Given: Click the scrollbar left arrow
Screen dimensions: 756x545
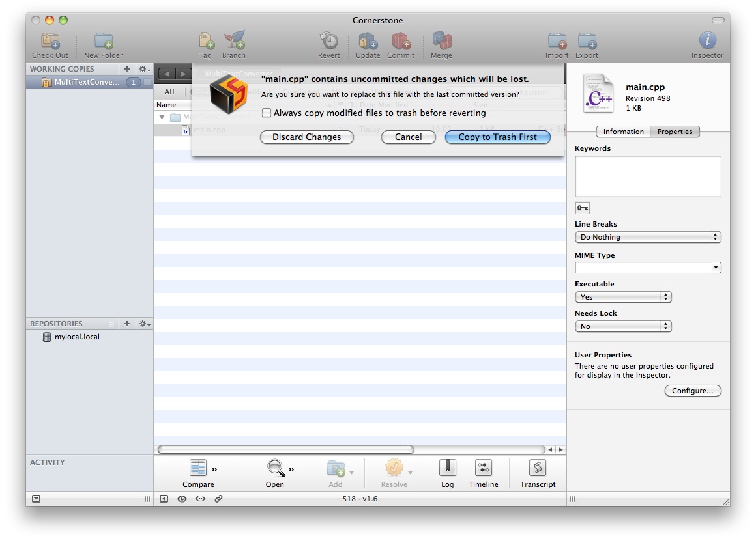Looking at the screenshot, I should tap(550, 449).
